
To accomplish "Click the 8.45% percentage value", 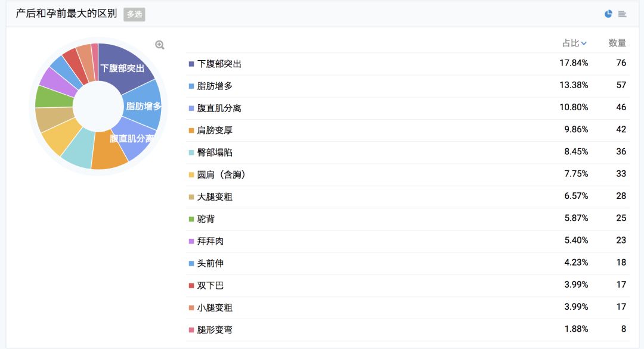I will [576, 151].
